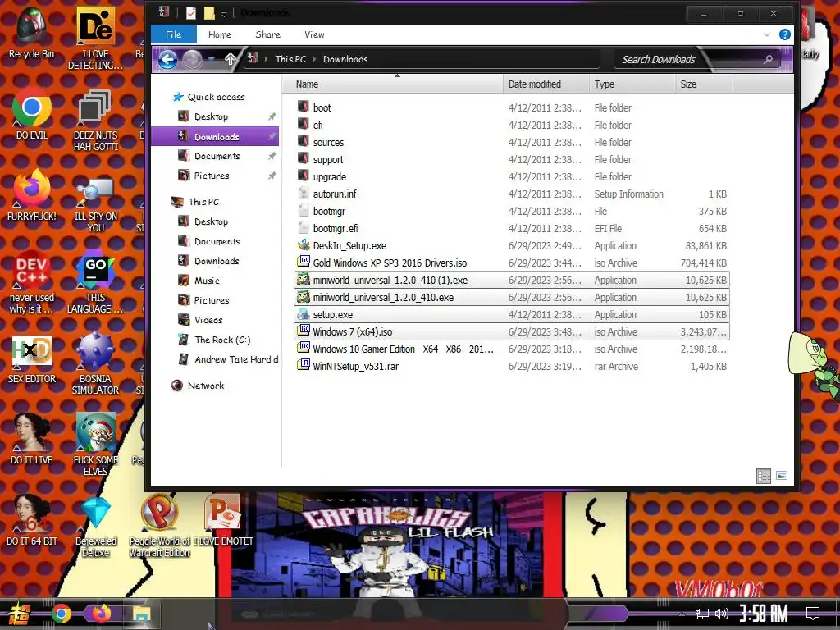The height and width of the screenshot is (630, 840).
Task: Launch Chrome shortcut labeled DO EVIL
Action: click(x=32, y=115)
